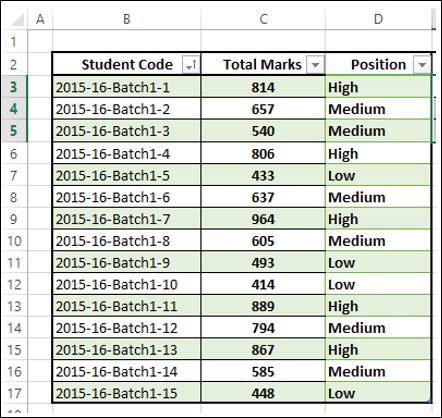Screen dimensions: 442x418
Task: Click cell containing 2015-16-Batch1-1
Action: point(127,87)
